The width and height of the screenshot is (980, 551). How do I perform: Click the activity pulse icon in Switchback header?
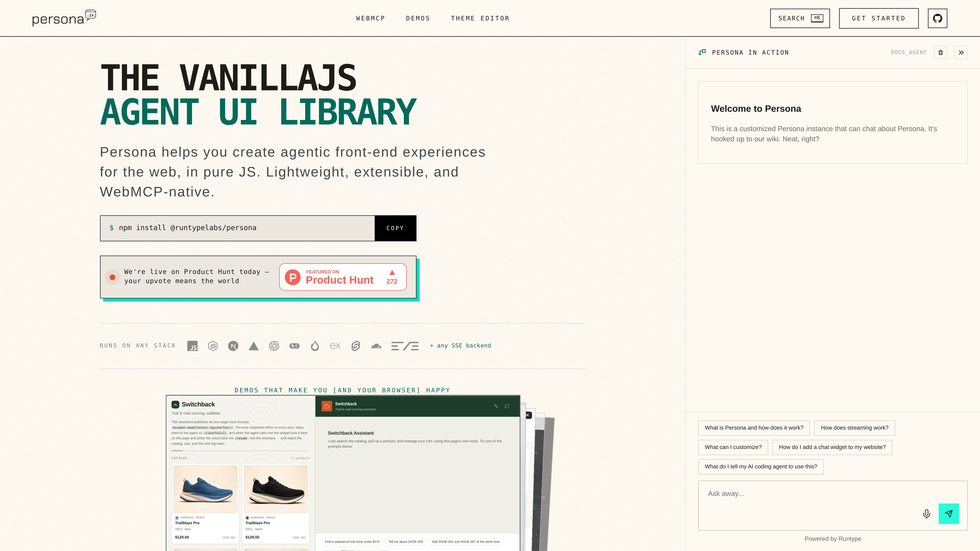coord(496,406)
